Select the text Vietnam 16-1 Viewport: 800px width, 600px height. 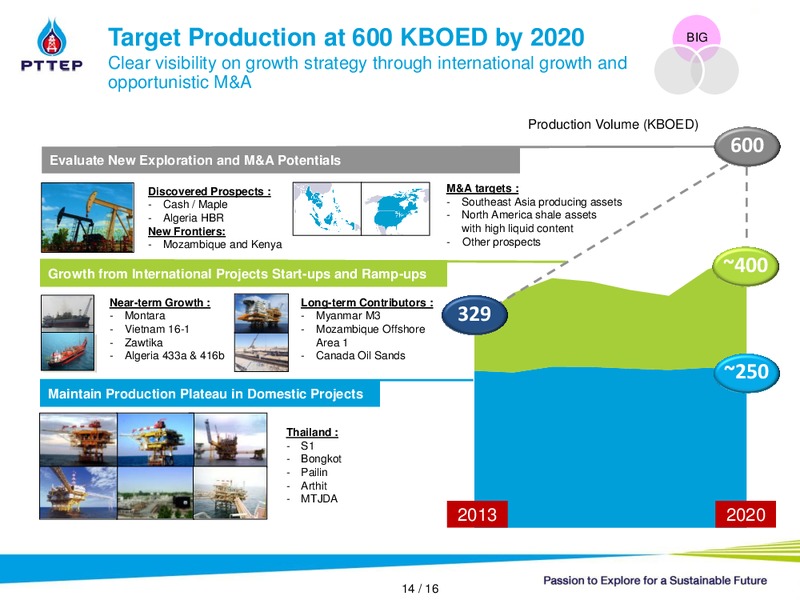click(157, 329)
